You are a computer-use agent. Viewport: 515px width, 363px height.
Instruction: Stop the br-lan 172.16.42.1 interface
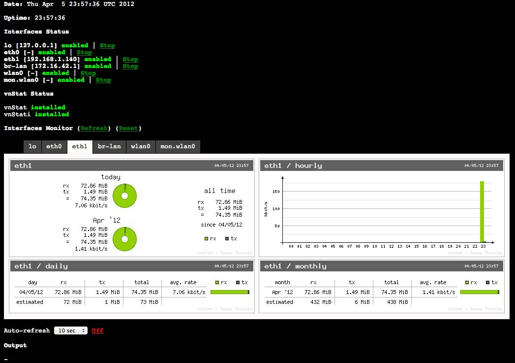[130, 66]
